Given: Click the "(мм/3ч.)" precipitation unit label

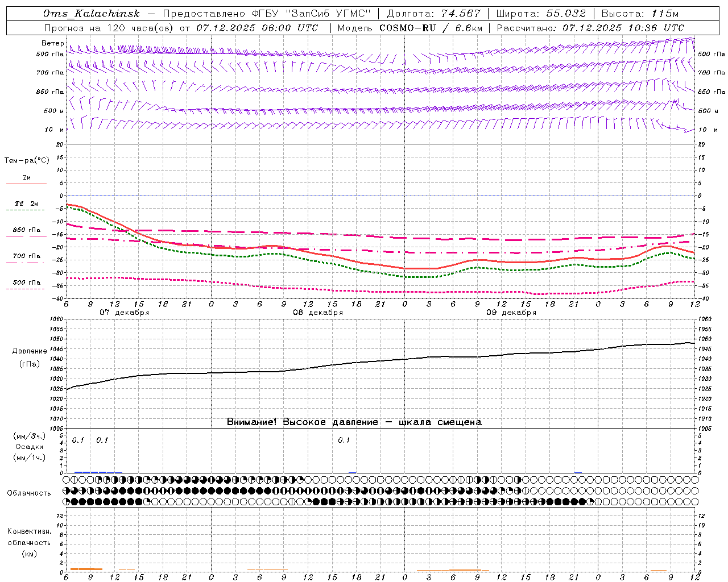Looking at the screenshot, I should click(30, 436).
